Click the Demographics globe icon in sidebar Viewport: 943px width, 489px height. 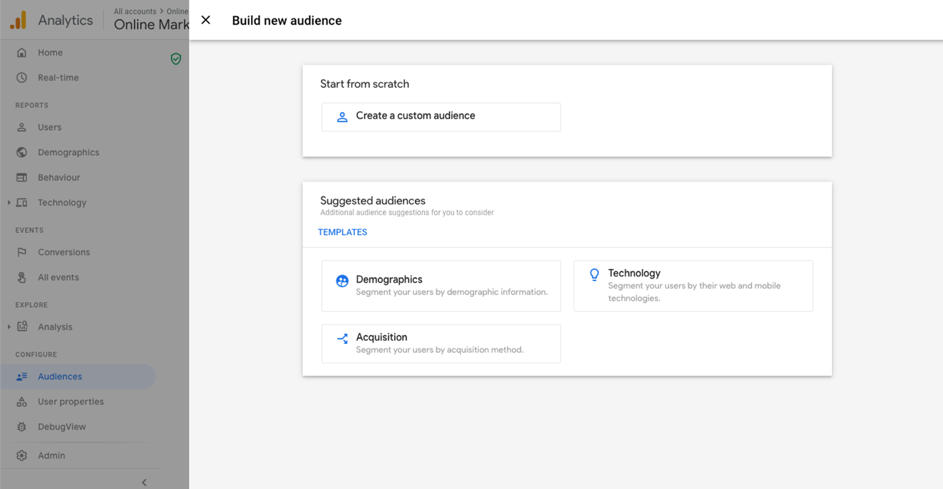point(22,153)
